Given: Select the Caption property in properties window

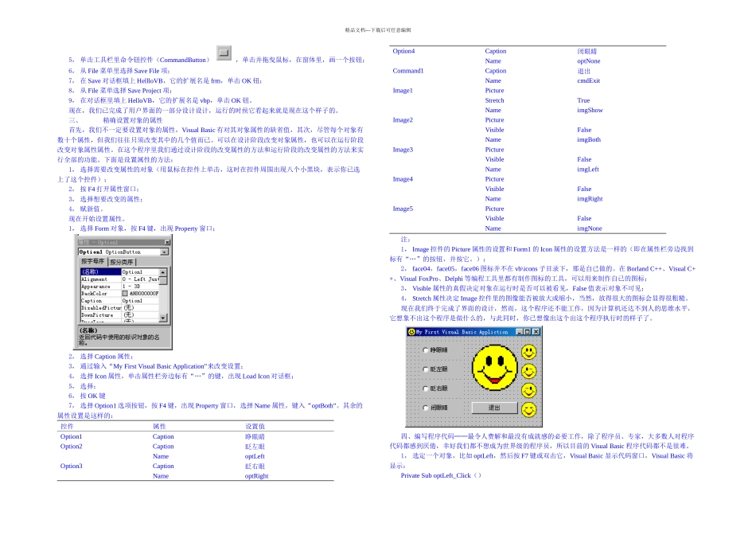Looking at the screenshot, I should point(92,301).
